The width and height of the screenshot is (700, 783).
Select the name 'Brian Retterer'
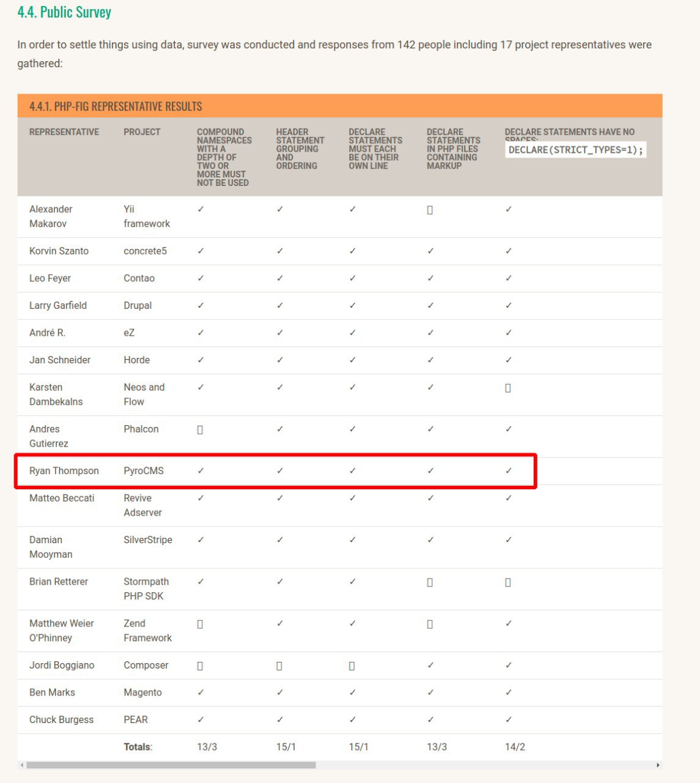(59, 581)
